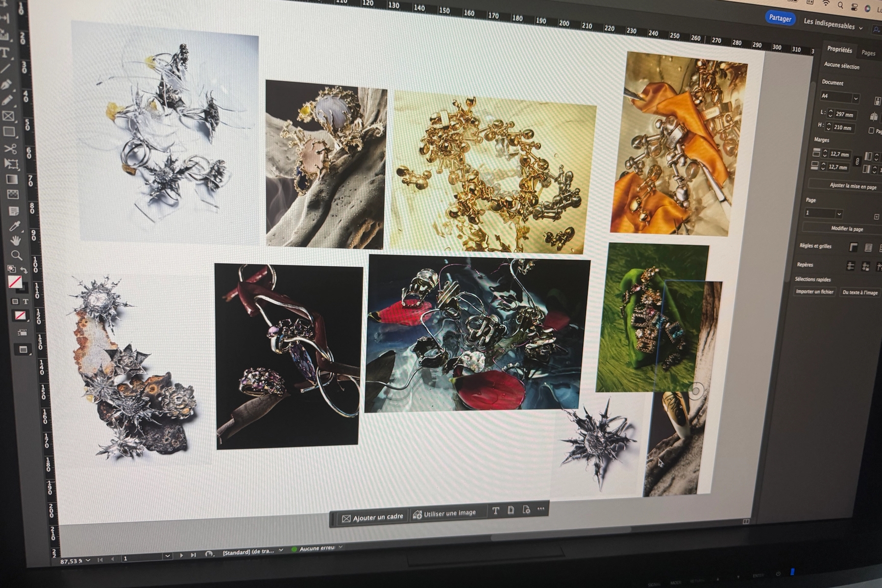The width and height of the screenshot is (882, 588).
Task: Toggle show guides icon in Repères
Action: click(x=850, y=266)
